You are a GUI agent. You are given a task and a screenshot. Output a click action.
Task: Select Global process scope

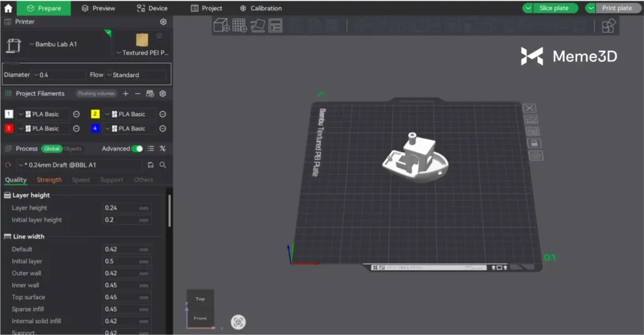tap(52, 149)
